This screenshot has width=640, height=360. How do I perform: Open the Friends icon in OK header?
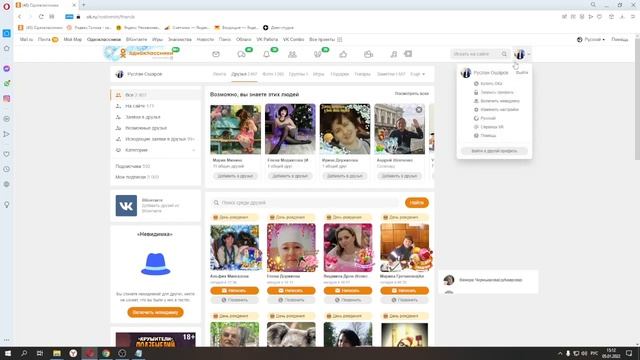[292, 54]
